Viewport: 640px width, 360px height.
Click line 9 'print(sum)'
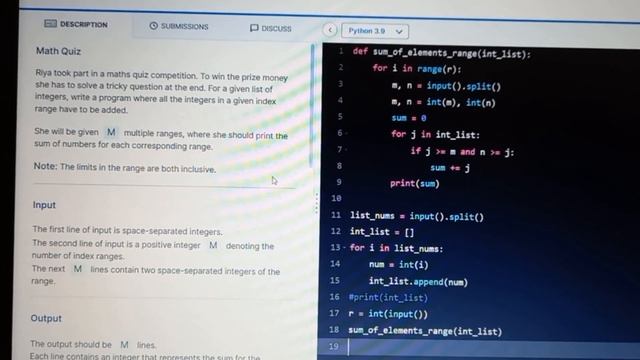(x=415, y=184)
